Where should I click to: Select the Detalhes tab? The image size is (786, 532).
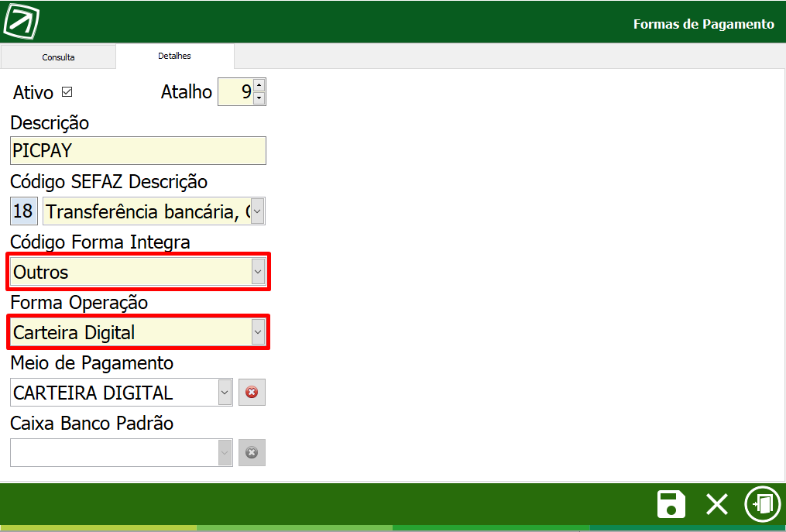click(174, 56)
